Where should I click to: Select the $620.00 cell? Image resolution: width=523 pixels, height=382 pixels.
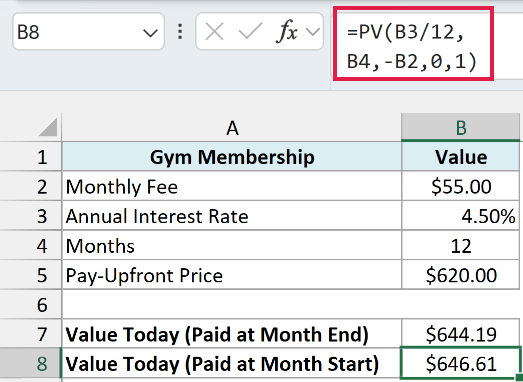461,275
